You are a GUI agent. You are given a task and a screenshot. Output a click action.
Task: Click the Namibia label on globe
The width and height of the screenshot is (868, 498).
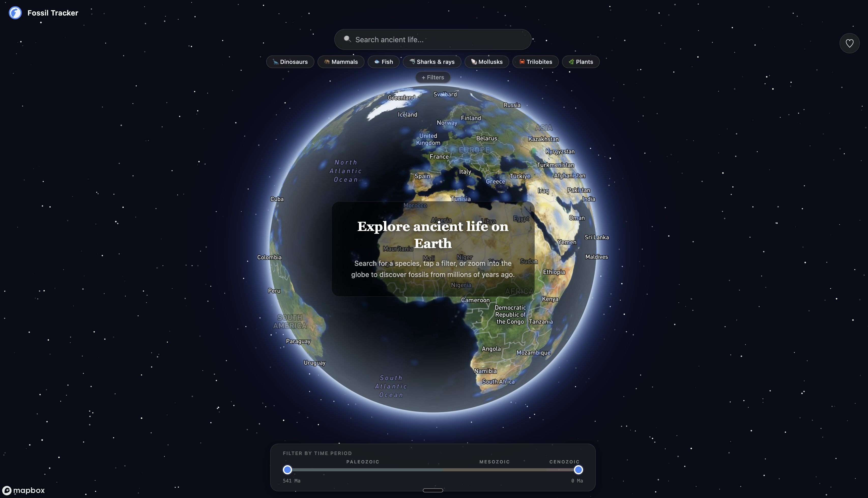(485, 371)
